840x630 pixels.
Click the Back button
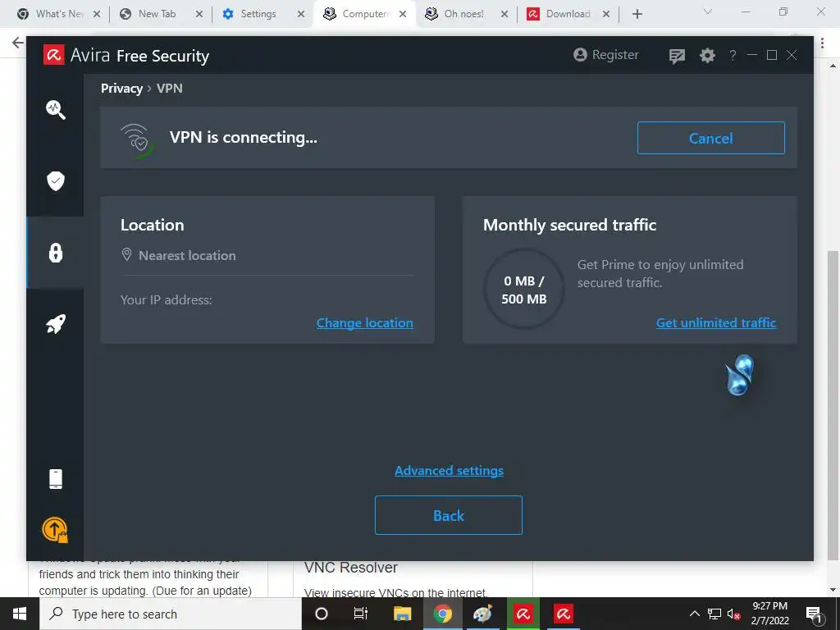coord(449,515)
